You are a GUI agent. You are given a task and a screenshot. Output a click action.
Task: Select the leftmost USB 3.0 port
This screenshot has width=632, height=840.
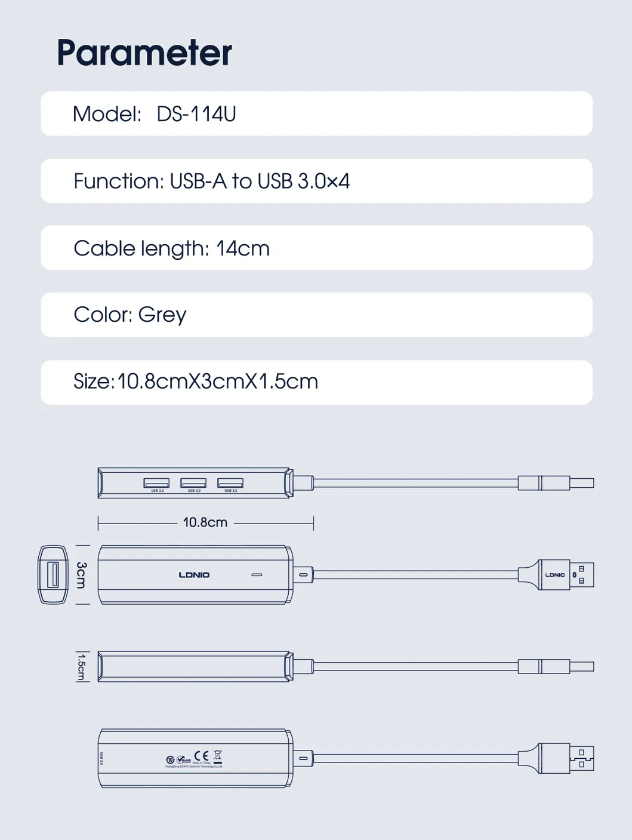point(156,483)
